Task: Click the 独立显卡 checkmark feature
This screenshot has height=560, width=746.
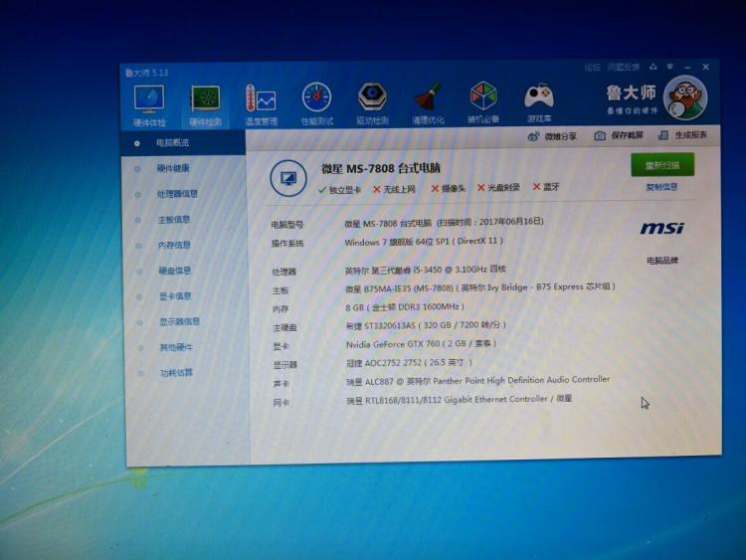Action: point(340,190)
